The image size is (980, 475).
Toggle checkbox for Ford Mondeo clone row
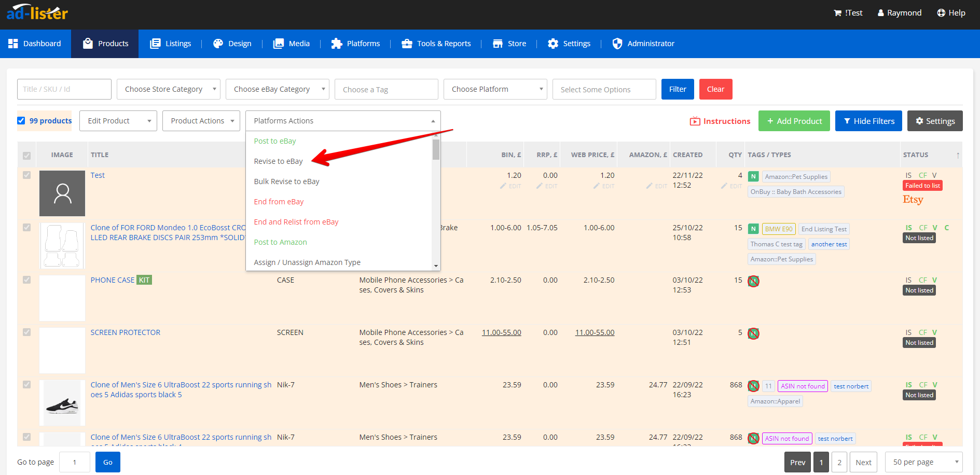pos(27,228)
